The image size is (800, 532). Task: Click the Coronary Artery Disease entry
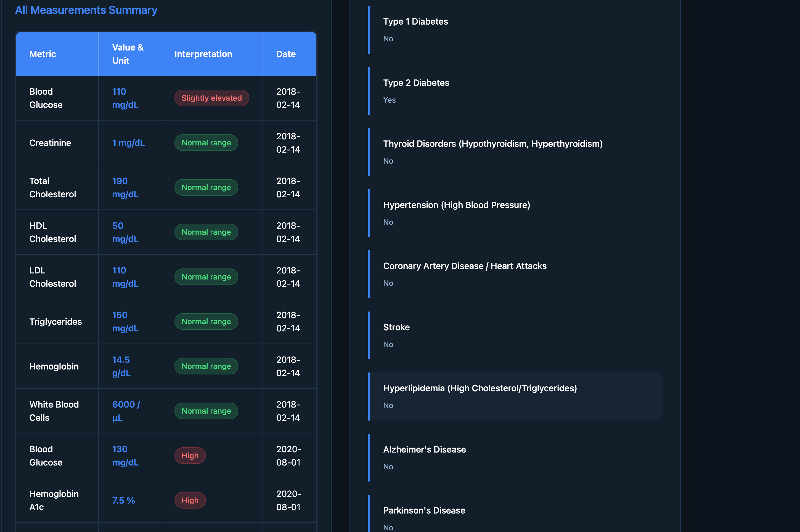pyautogui.click(x=465, y=266)
